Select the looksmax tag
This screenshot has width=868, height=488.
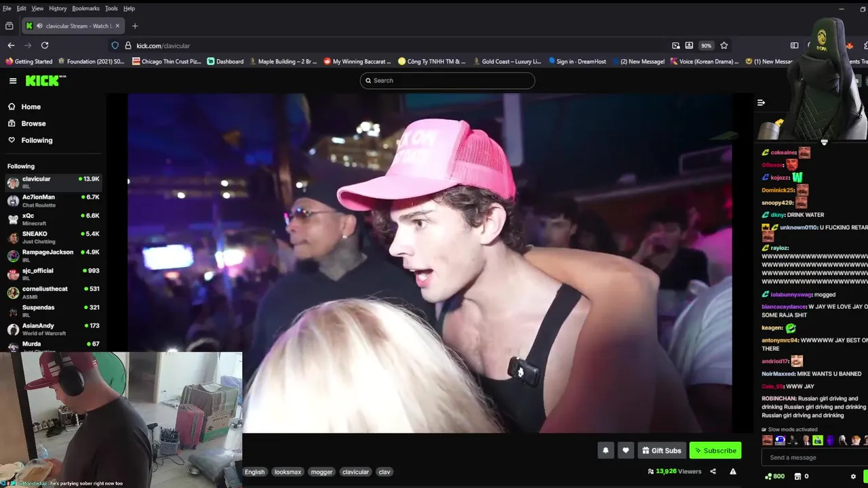coord(288,472)
